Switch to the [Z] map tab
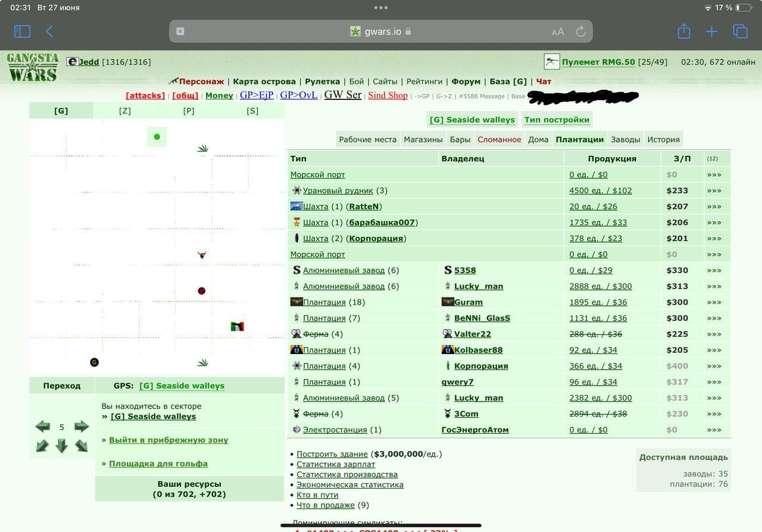The height and width of the screenshot is (532, 762). pos(125,111)
